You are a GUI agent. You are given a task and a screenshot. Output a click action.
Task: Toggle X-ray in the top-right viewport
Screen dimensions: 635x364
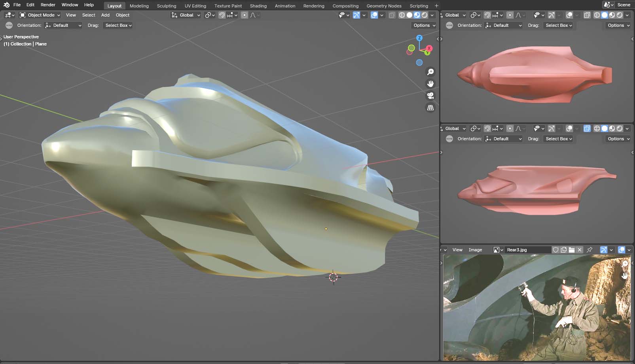(x=587, y=15)
